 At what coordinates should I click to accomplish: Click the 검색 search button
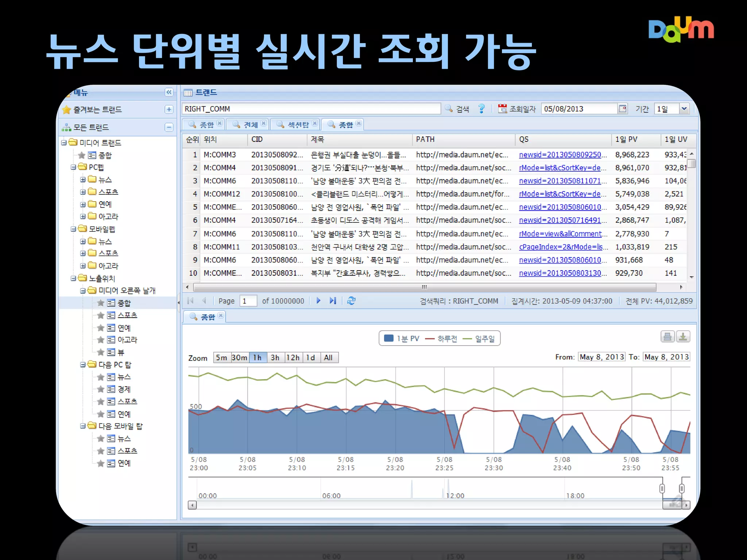[457, 109]
